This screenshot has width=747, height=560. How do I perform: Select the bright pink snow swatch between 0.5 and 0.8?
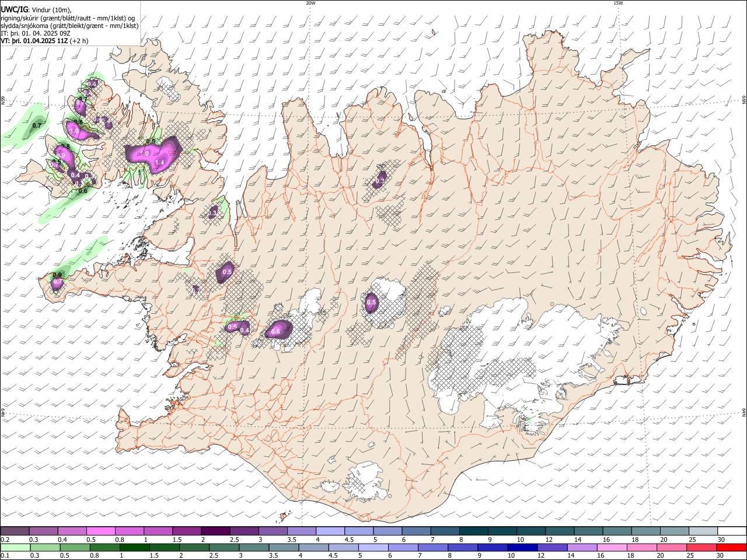click(101, 531)
